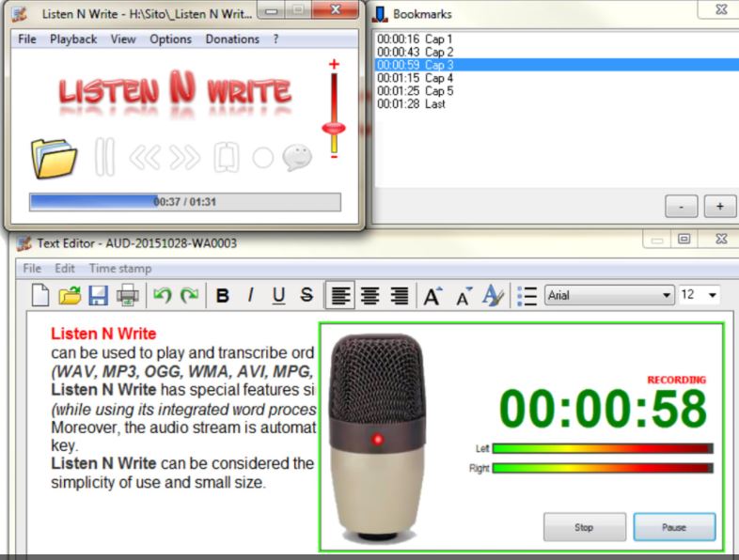739x560 pixels.
Task: Toggle underline formatting
Action: pyautogui.click(x=278, y=296)
